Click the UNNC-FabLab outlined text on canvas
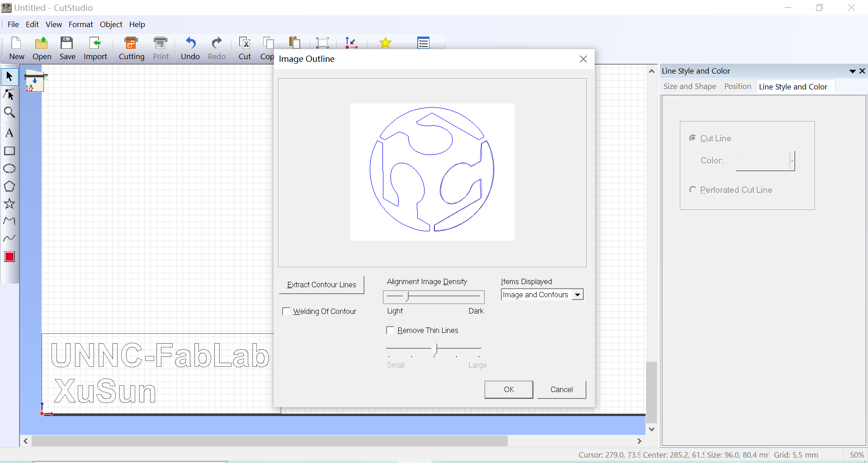 160,355
